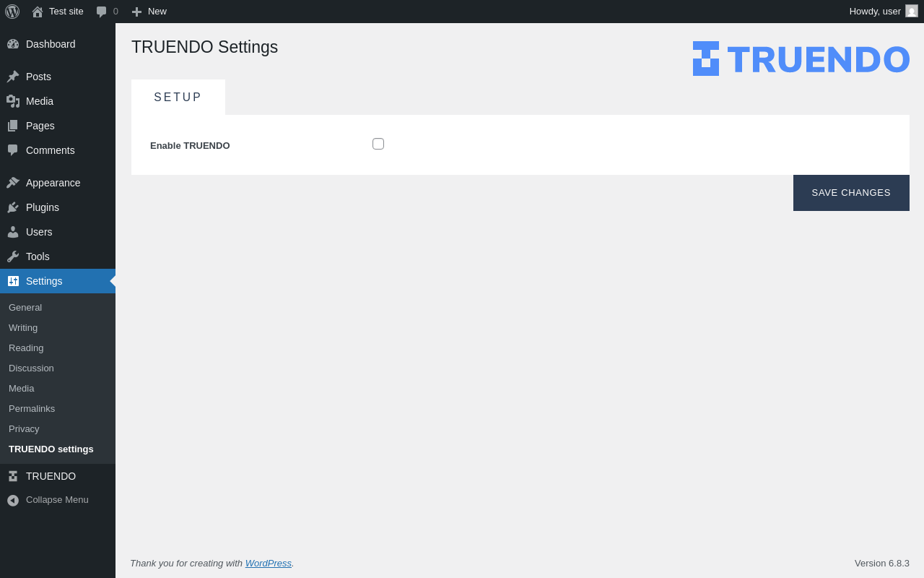Click the Posts pushpin icon
This screenshot has height=578, width=924.
(13, 77)
